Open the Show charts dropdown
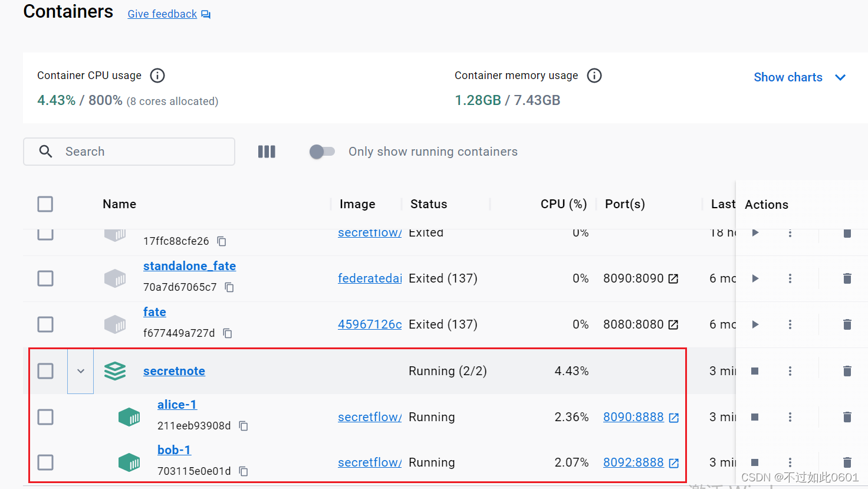 pyautogui.click(x=800, y=77)
